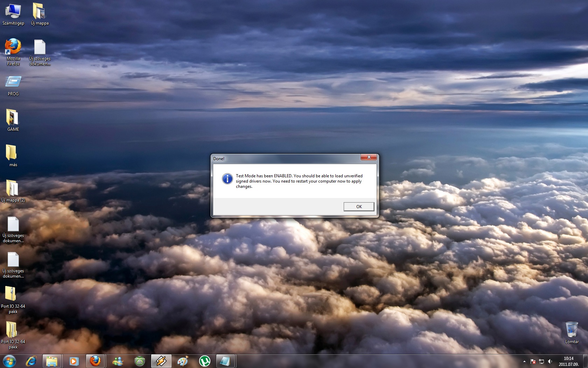Open Action Center flag notification

click(x=533, y=361)
